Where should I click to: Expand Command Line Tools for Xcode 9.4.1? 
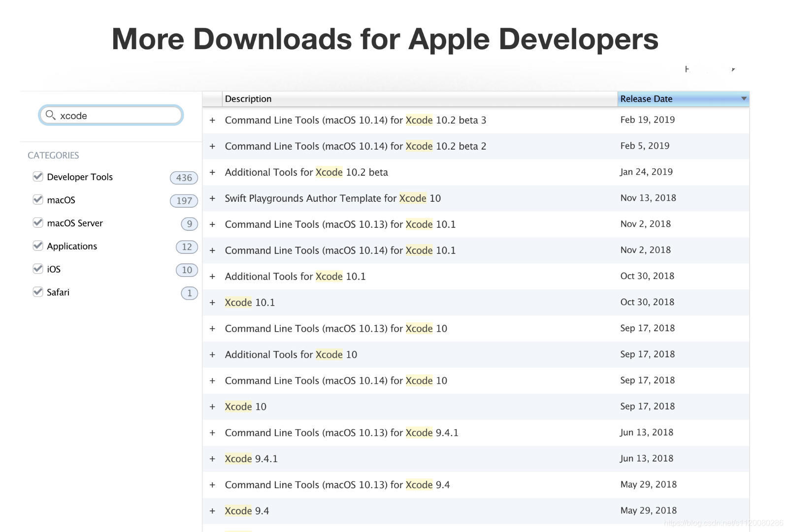(212, 433)
